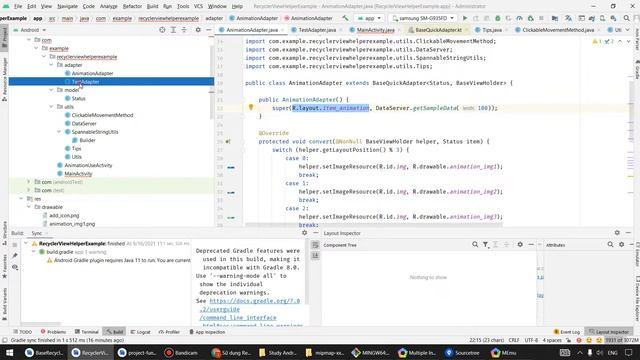Click the Make Project hammer icon

(345, 18)
